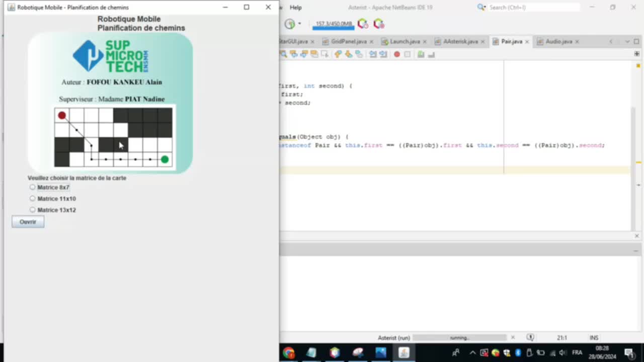This screenshot has height=362, width=644.
Task: Cancel the running Asterist task
Action: coord(513,338)
